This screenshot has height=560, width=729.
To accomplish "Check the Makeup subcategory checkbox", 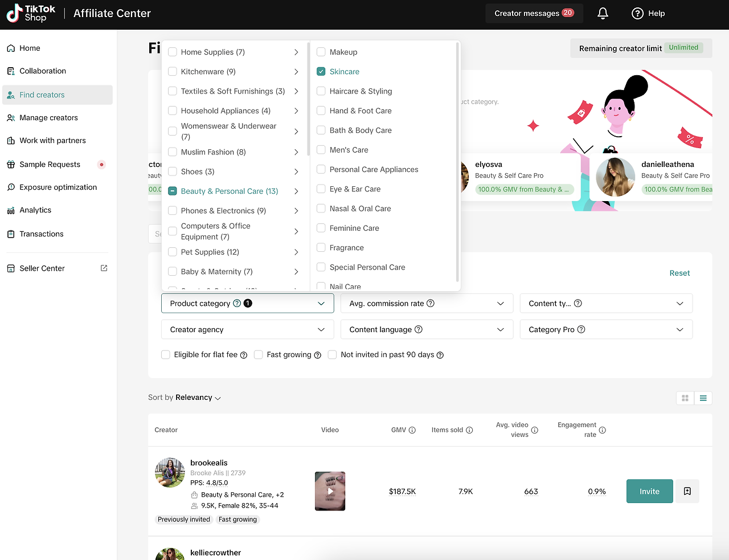I will pos(321,52).
